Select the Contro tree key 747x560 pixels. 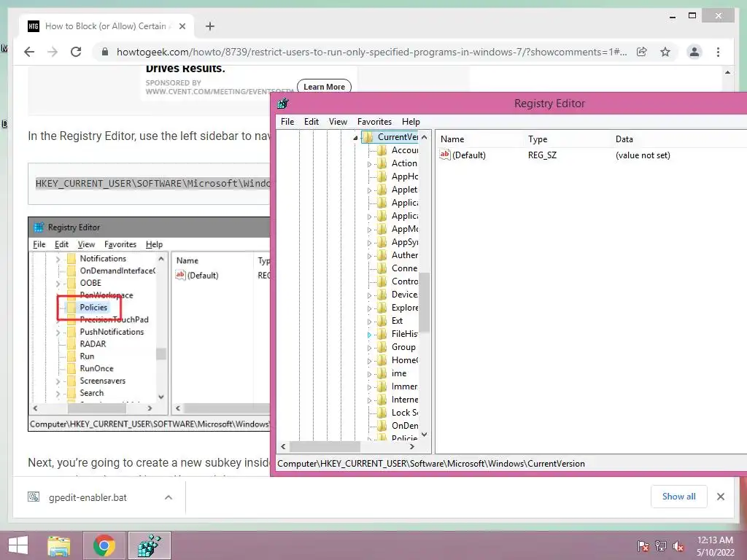click(x=404, y=281)
